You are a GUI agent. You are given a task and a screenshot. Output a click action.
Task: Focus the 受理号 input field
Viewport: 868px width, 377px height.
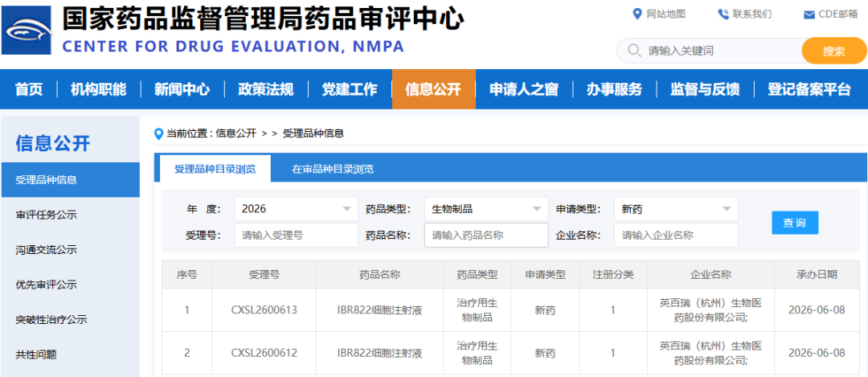pyautogui.click(x=296, y=235)
